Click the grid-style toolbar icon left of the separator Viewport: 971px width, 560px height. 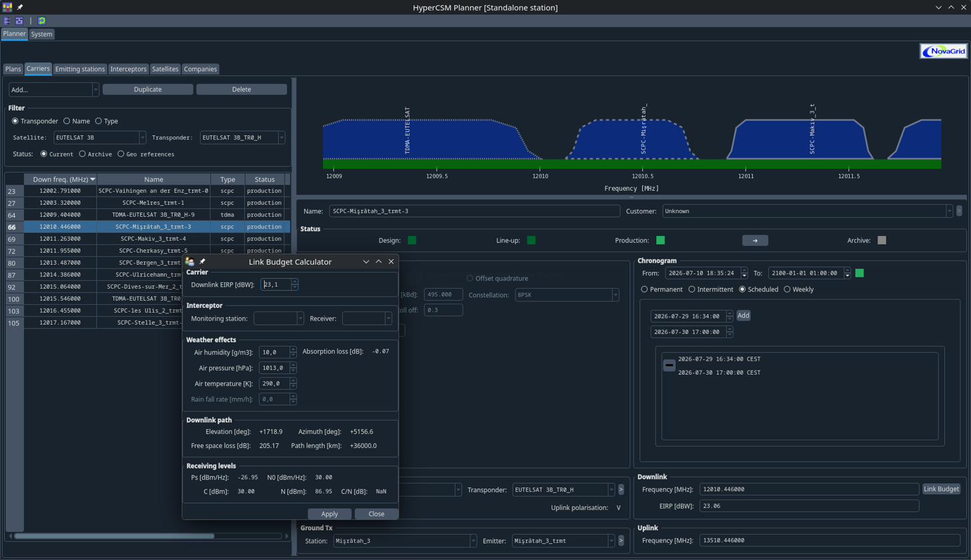click(19, 21)
